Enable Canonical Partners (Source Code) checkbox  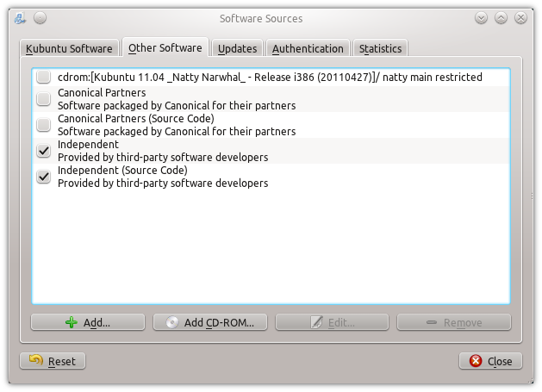(44, 125)
